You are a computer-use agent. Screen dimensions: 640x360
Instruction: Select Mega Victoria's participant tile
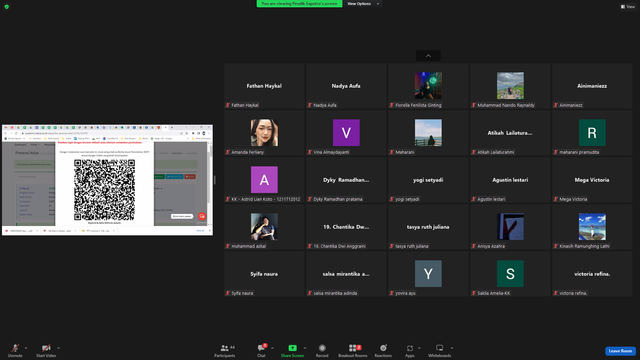click(592, 180)
